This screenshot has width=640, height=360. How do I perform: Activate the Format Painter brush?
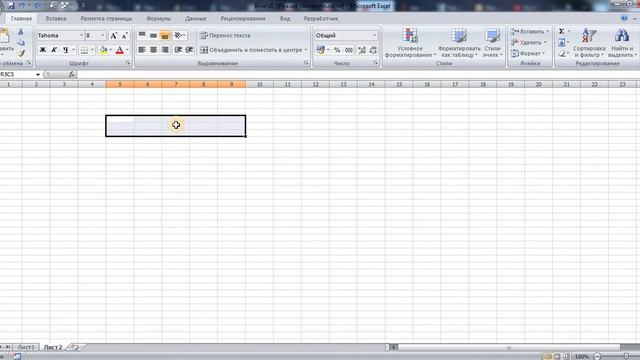[21, 53]
